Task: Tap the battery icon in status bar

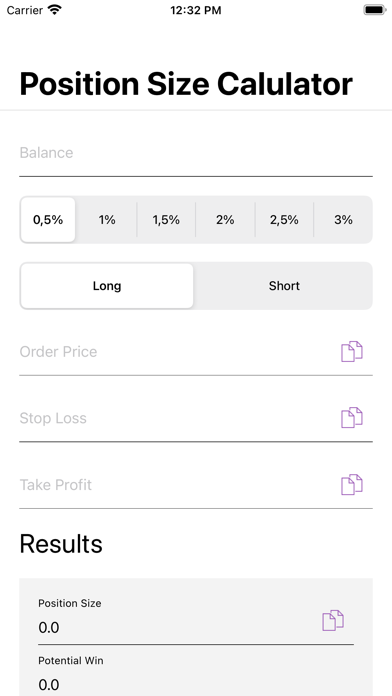Action: 375,10
